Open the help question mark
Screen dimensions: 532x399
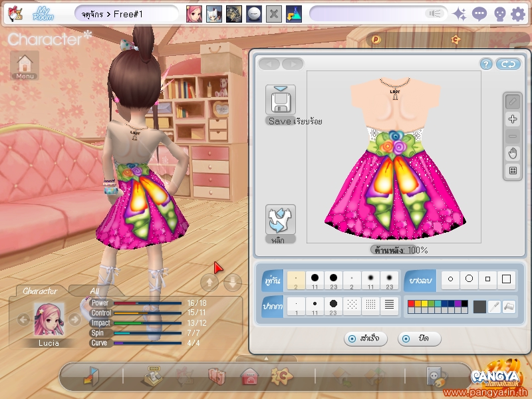click(x=486, y=64)
